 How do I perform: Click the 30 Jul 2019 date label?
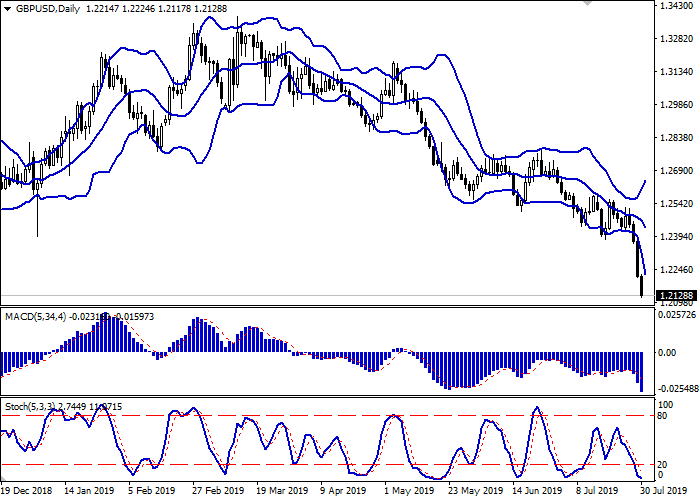click(x=666, y=492)
